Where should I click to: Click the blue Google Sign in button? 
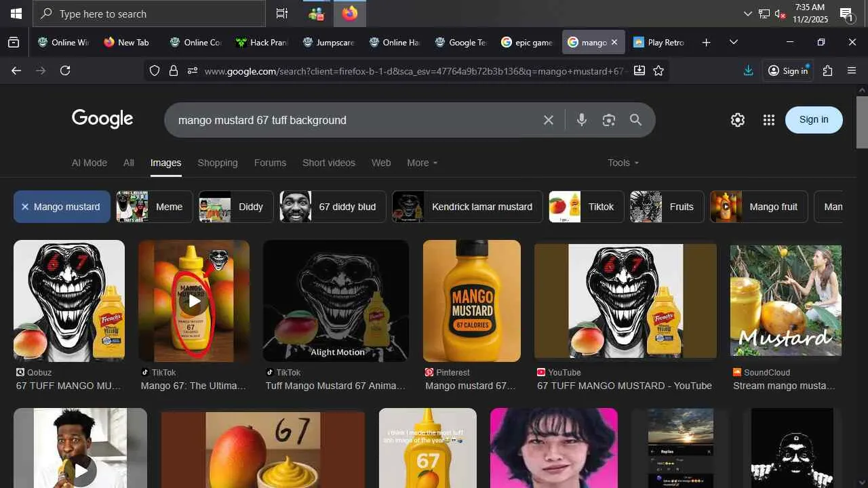click(814, 120)
